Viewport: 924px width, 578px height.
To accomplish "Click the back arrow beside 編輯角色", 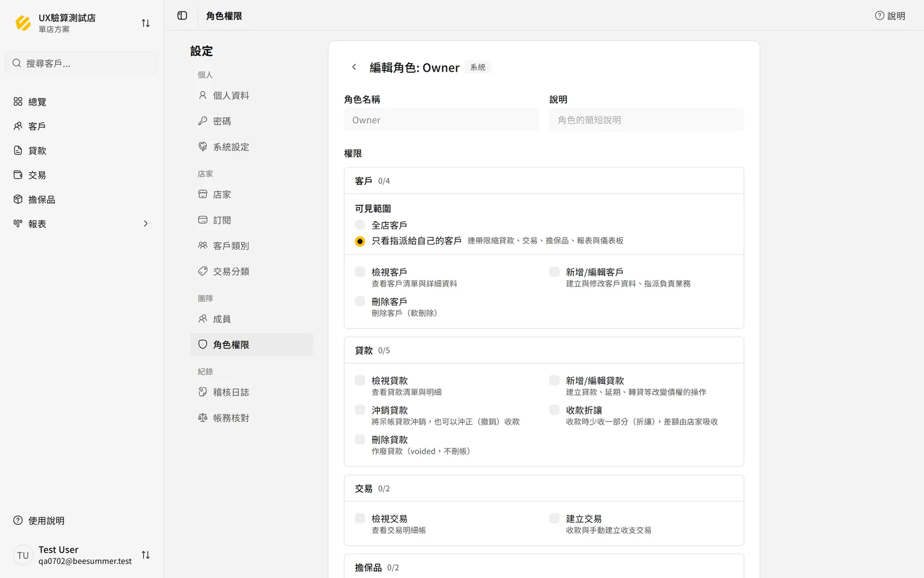I will tap(354, 67).
